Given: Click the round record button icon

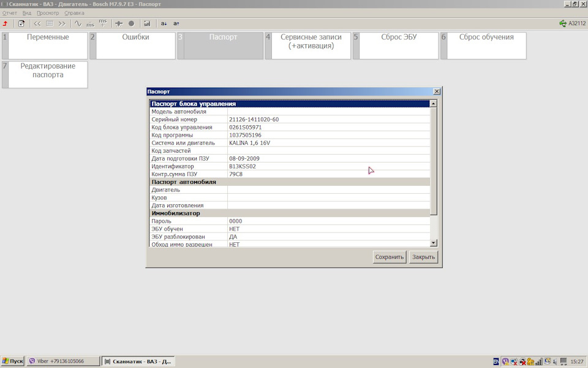Looking at the screenshot, I should pos(131,23).
